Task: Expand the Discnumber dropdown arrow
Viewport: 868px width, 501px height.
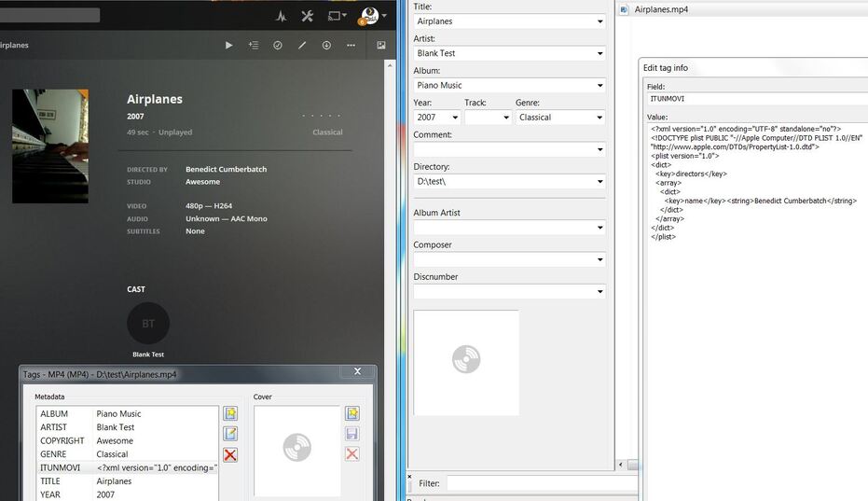Action: (600, 291)
